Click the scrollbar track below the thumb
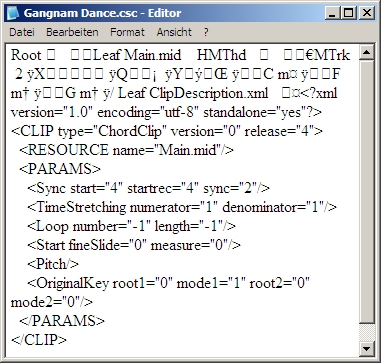The image size is (381, 363). point(367,332)
